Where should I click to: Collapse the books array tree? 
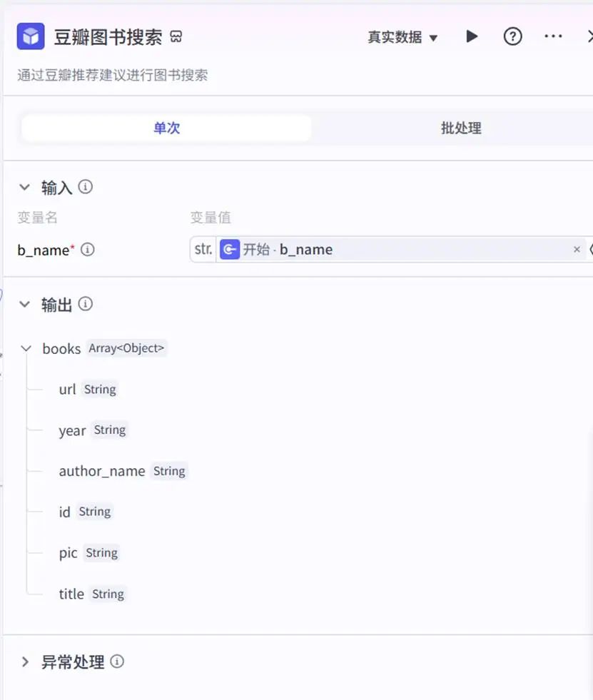(x=26, y=348)
